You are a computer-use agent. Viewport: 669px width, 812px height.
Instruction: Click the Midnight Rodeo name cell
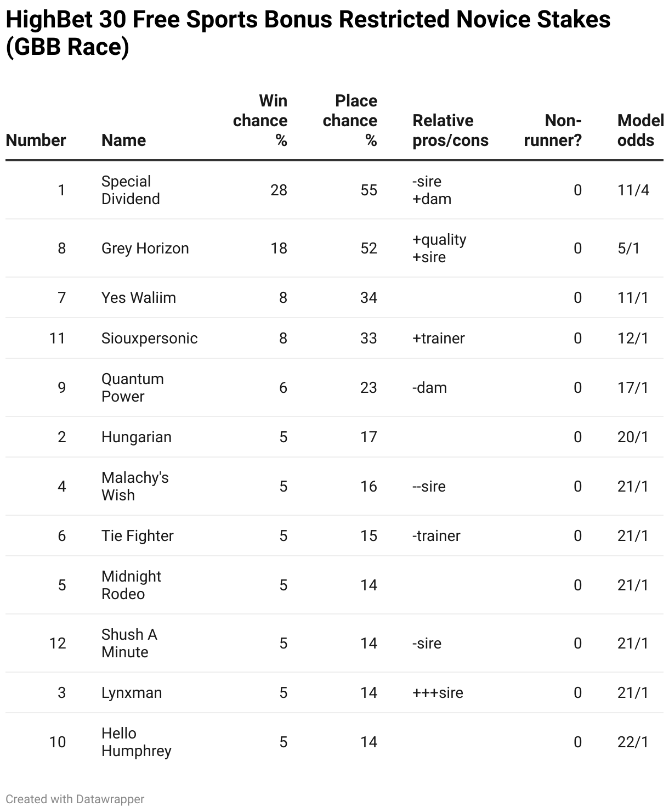[x=131, y=585]
